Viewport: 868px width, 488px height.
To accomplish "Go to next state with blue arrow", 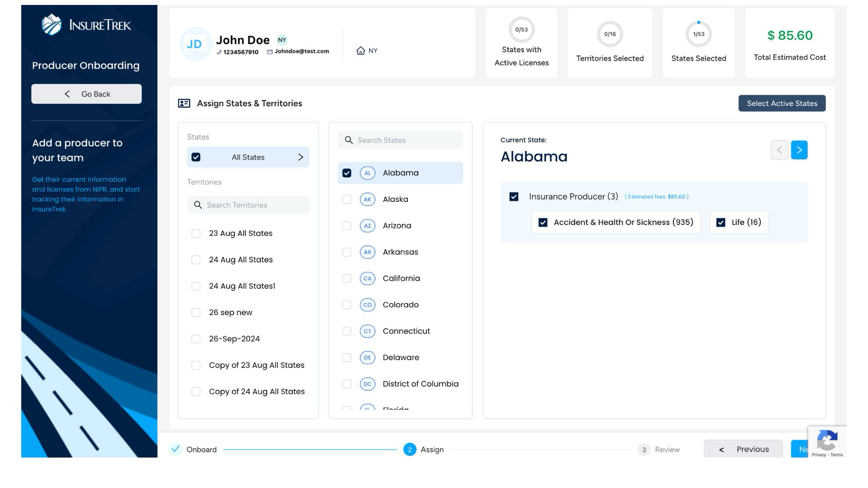I will coord(799,150).
